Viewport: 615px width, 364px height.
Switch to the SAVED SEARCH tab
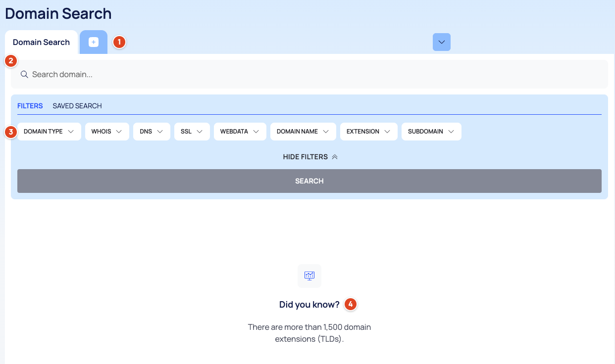(x=77, y=106)
